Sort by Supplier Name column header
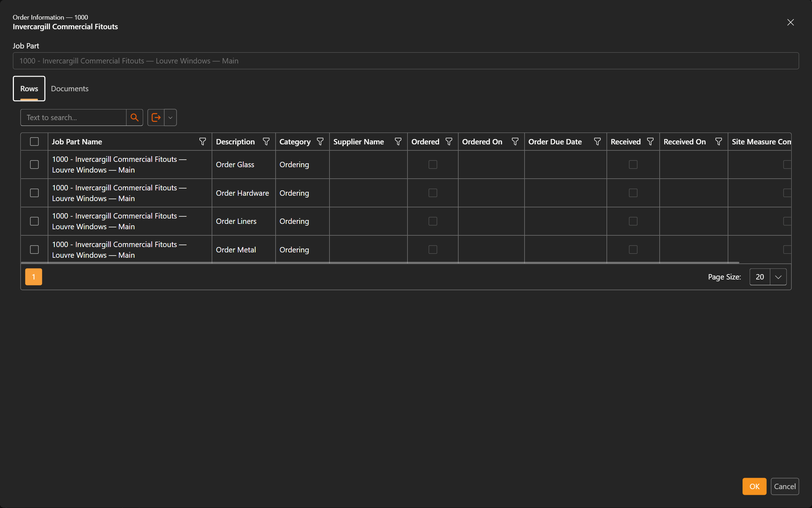Image resolution: width=812 pixels, height=508 pixels. 359,142
